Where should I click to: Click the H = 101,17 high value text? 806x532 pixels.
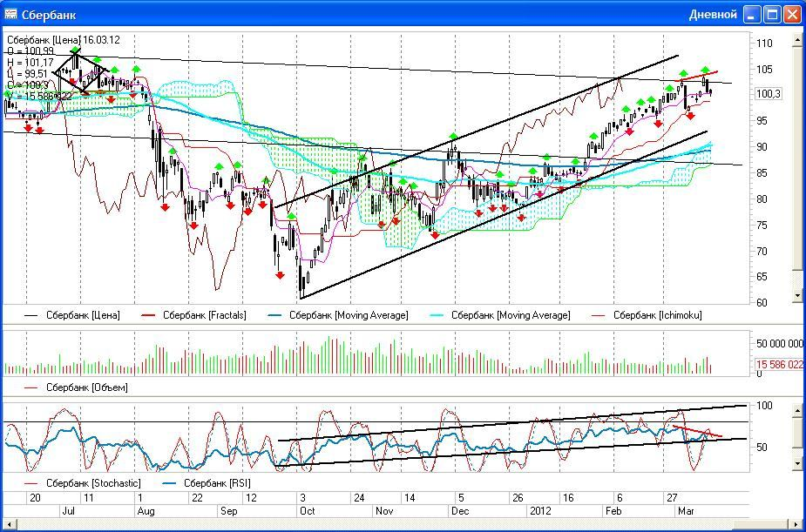point(30,62)
